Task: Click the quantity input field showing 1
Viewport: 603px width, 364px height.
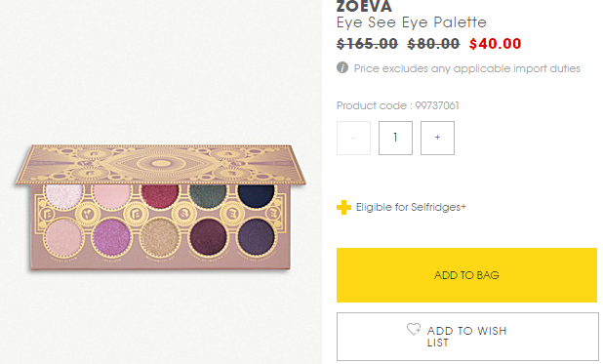Action: (395, 138)
